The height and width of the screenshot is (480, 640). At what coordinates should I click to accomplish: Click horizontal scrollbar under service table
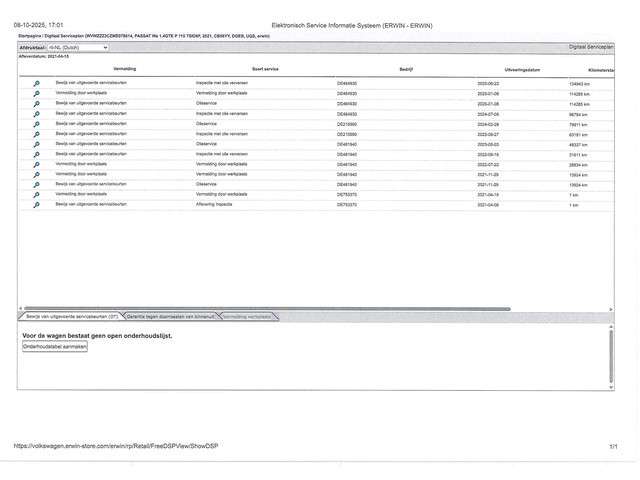pos(300,308)
